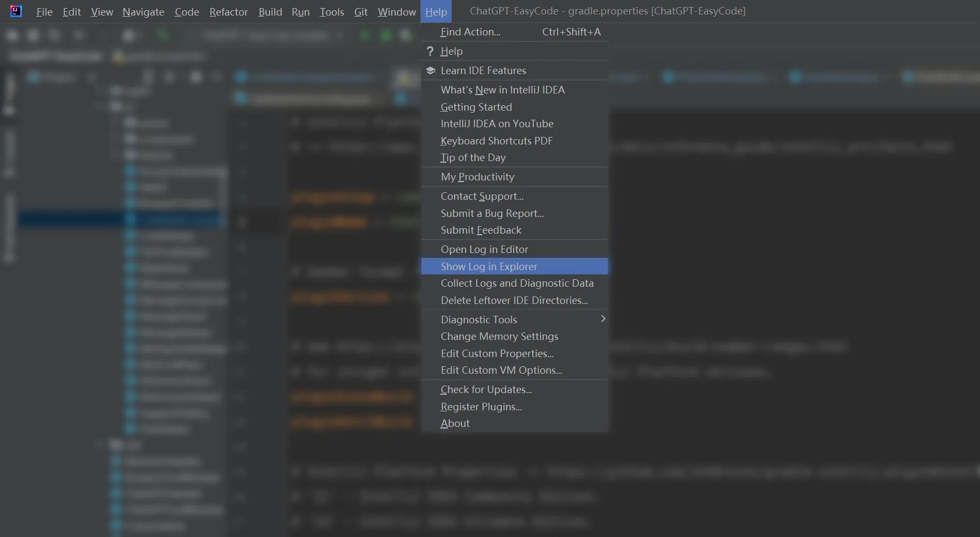Screen dimensions: 980x537
Task: Open IntelliJ IDEA on YouTube
Action: (514, 124)
